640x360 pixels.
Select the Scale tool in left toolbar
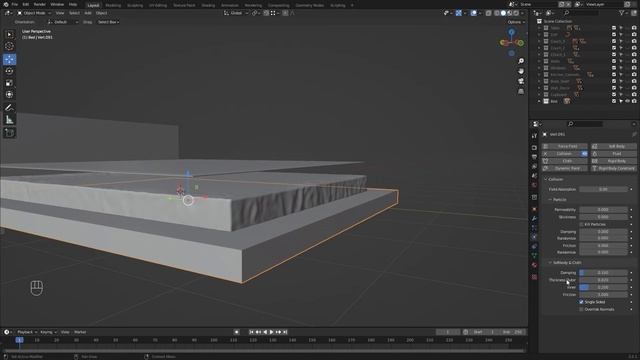tap(9, 83)
